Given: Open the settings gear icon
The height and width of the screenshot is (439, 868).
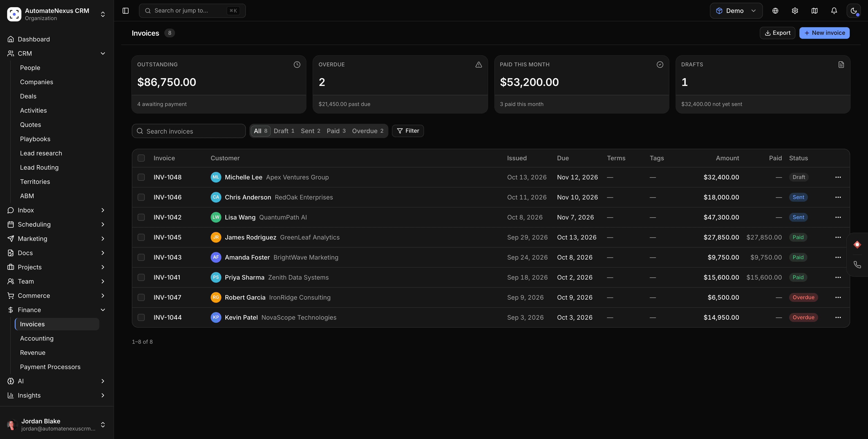Looking at the screenshot, I should click(795, 11).
